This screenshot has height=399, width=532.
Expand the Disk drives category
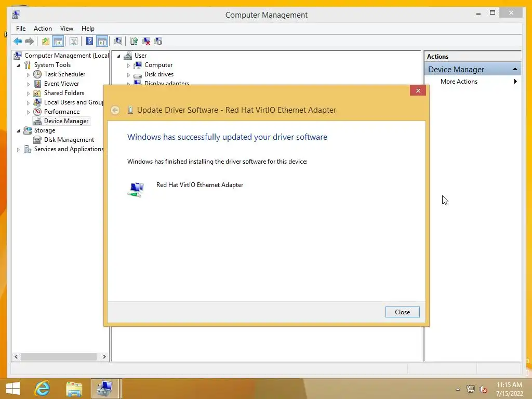[129, 75]
